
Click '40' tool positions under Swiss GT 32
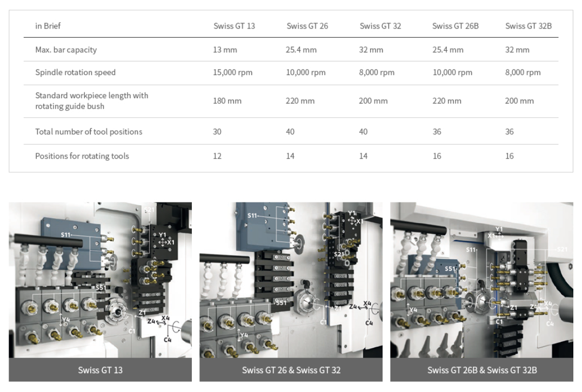coord(363,132)
